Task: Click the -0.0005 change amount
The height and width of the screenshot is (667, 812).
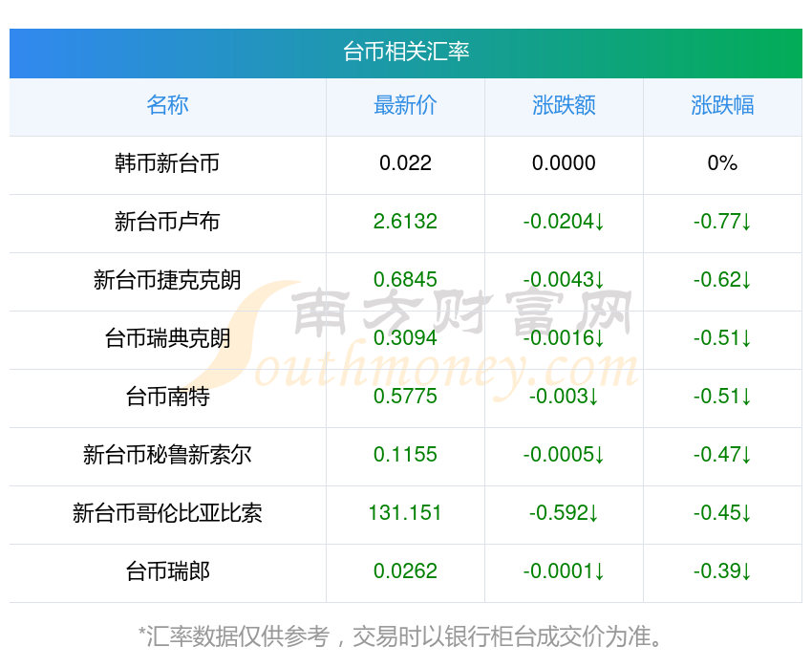Action: pos(564,455)
